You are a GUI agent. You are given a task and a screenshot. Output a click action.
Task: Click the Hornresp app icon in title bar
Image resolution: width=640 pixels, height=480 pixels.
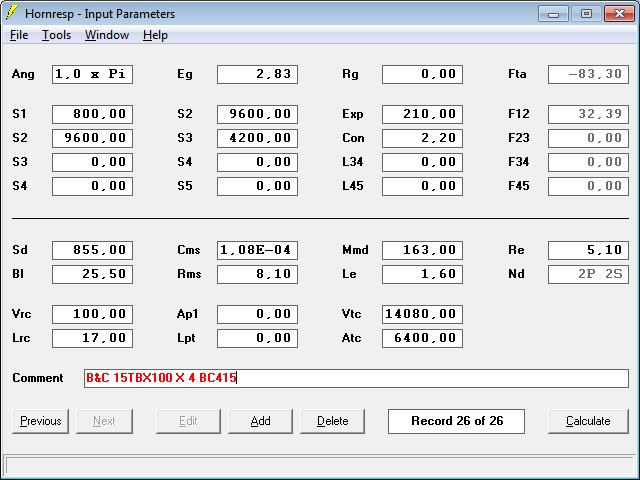coord(12,13)
